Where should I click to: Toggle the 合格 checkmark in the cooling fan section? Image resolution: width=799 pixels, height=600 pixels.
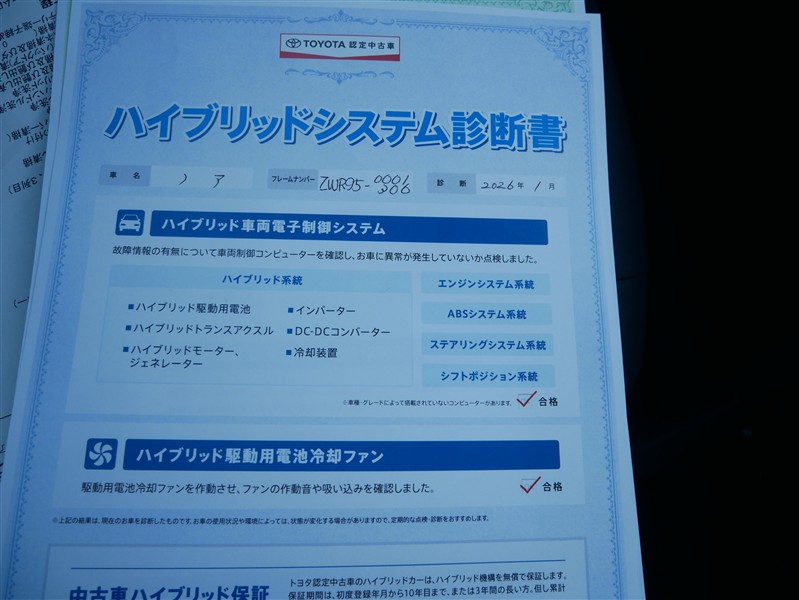[x=530, y=485]
